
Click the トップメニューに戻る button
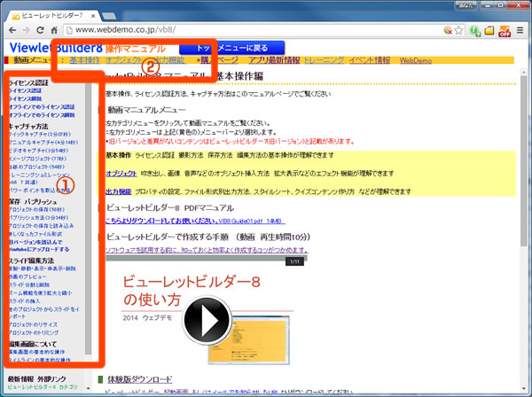tap(233, 46)
